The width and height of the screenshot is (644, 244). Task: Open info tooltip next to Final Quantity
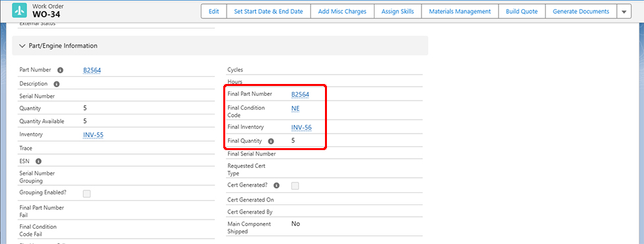(x=271, y=141)
